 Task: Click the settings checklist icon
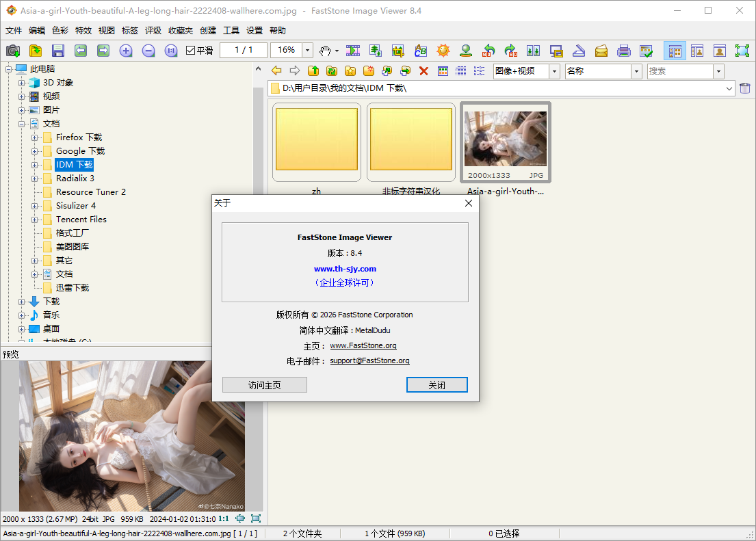coord(646,51)
